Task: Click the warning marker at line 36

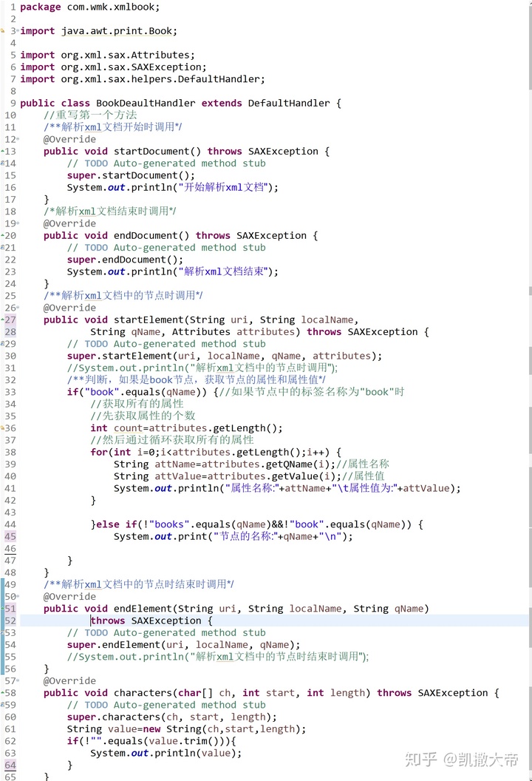Action: [2, 428]
